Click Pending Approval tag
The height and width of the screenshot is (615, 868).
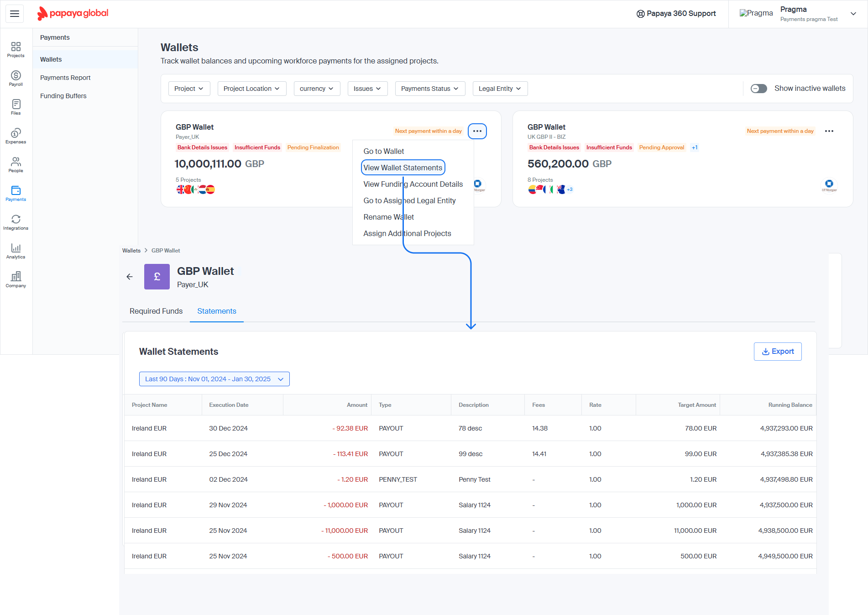[662, 147]
